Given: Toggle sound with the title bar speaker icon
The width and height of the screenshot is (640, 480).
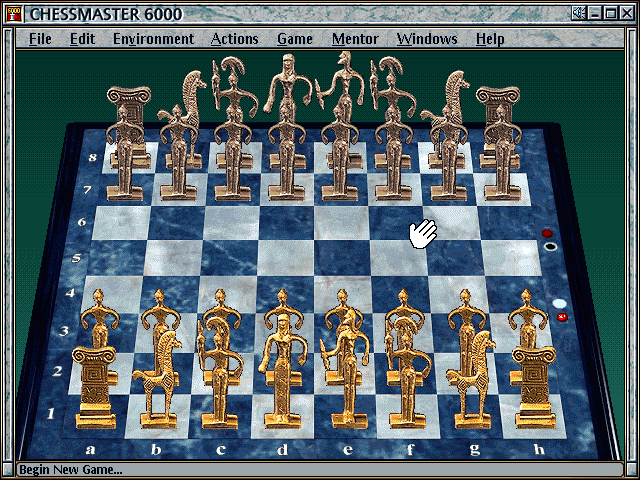Looking at the screenshot, I should 579,13.
